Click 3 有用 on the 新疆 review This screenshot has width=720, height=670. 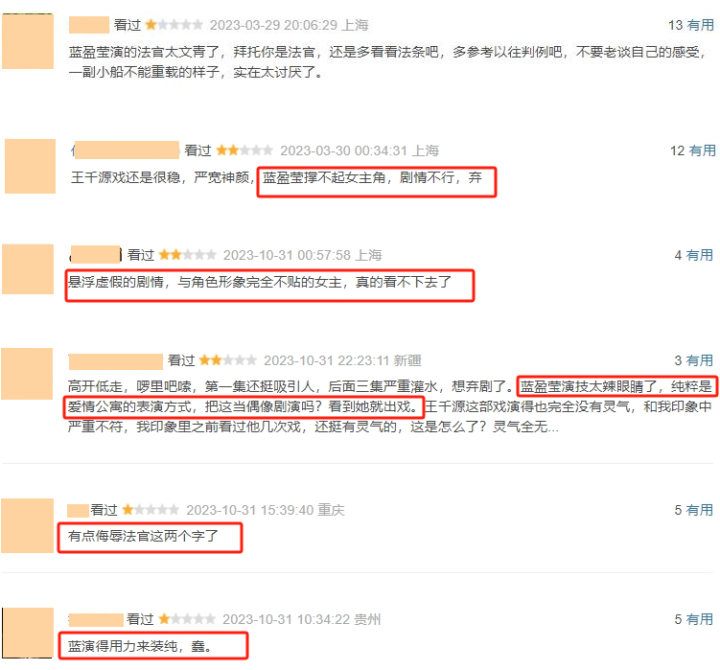pos(693,360)
